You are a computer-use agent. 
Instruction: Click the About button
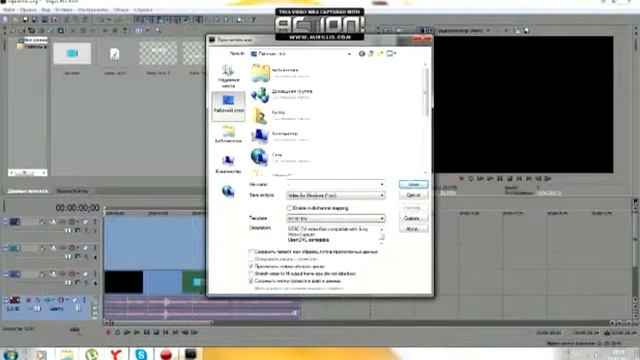click(413, 229)
